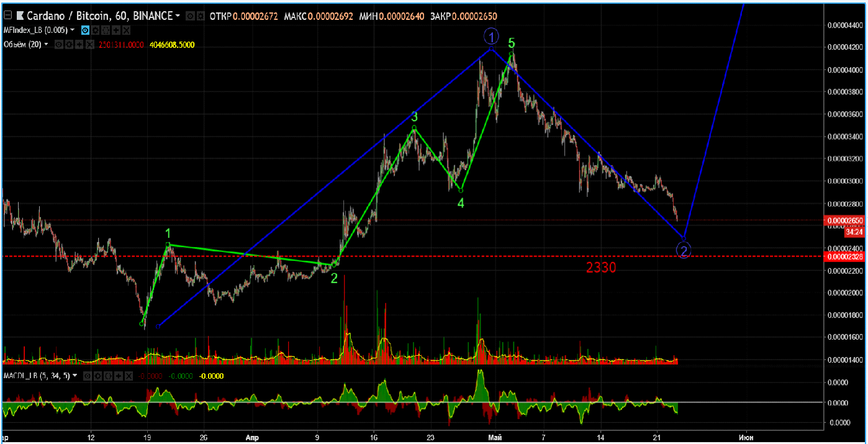This screenshot has height=444, width=868.
Task: Click the МИН value 0.00002640
Action: [x=402, y=16]
